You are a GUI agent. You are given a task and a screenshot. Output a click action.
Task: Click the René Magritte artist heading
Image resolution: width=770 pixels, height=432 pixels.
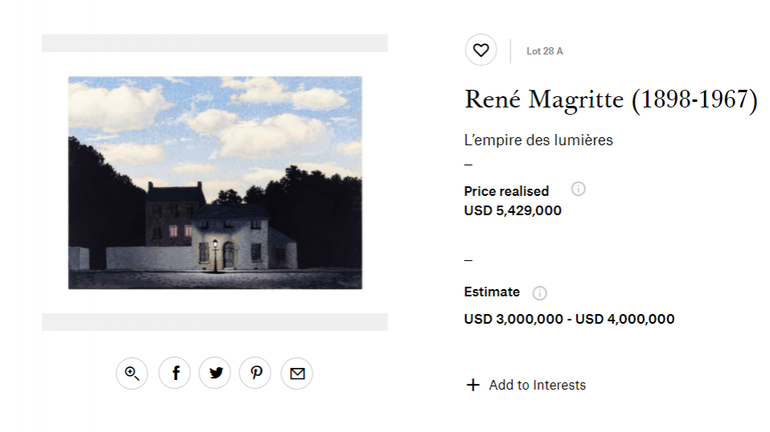[611, 100]
